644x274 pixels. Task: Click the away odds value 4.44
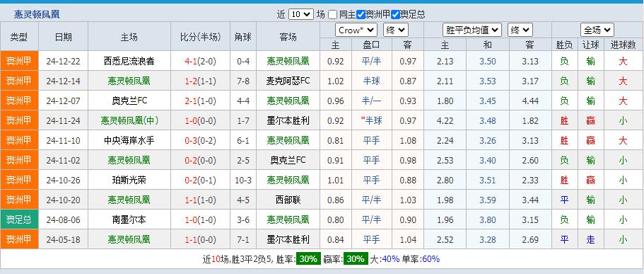(530, 101)
